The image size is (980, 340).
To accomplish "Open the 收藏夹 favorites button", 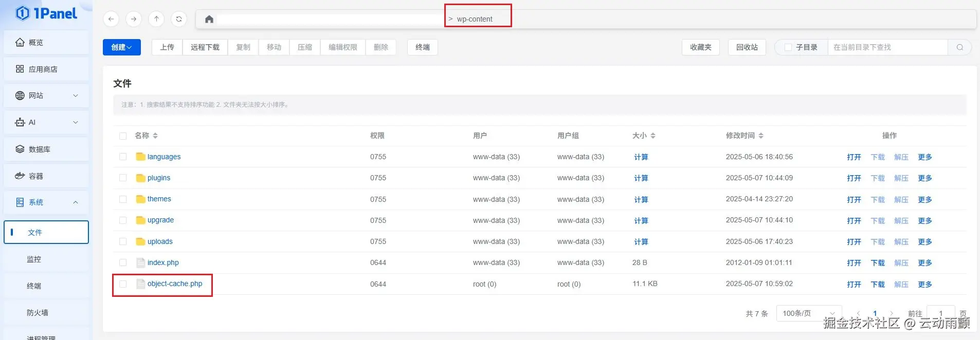I will point(701,47).
